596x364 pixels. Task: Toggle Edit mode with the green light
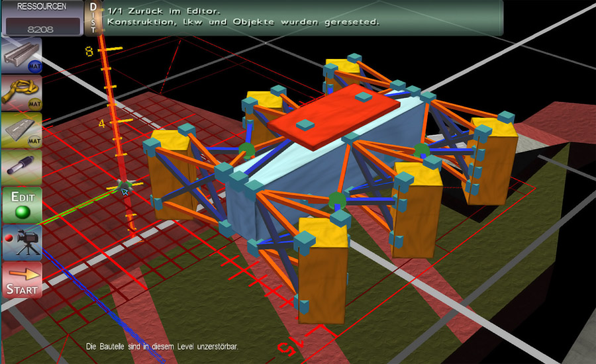(x=22, y=205)
